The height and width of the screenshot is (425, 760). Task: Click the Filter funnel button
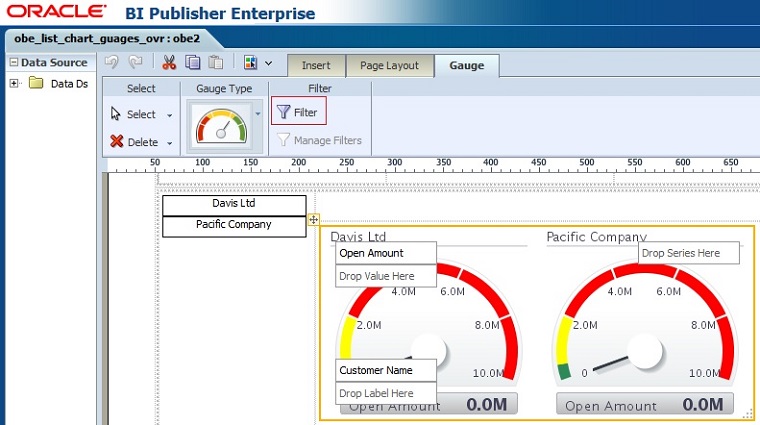point(299,112)
